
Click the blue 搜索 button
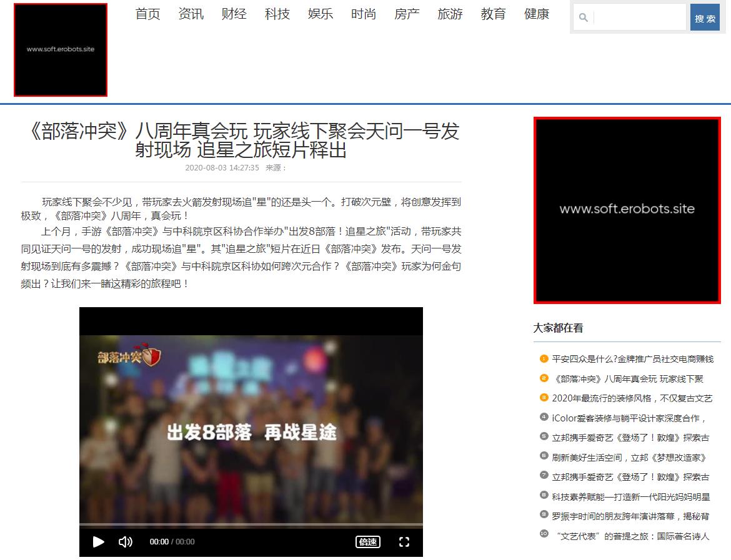(705, 17)
